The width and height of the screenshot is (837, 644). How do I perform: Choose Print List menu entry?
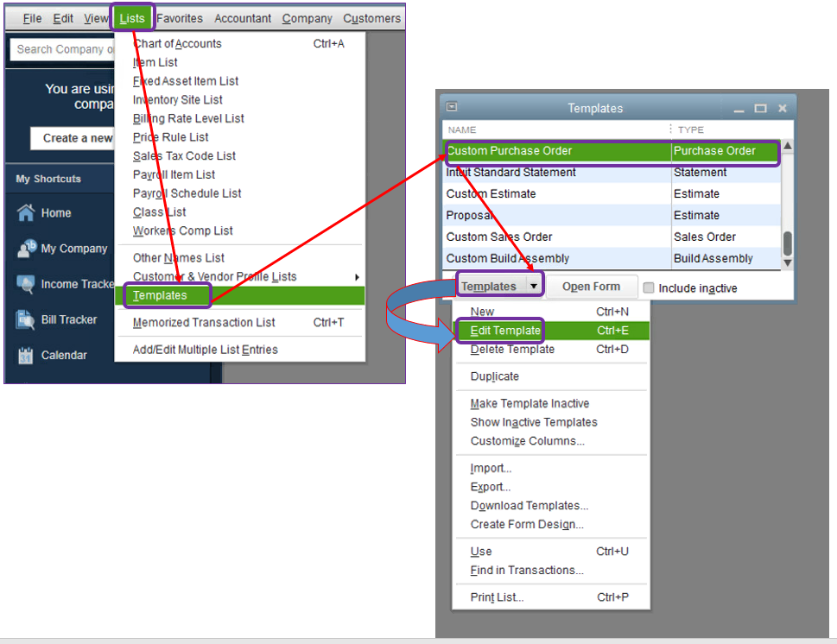pyautogui.click(x=551, y=597)
